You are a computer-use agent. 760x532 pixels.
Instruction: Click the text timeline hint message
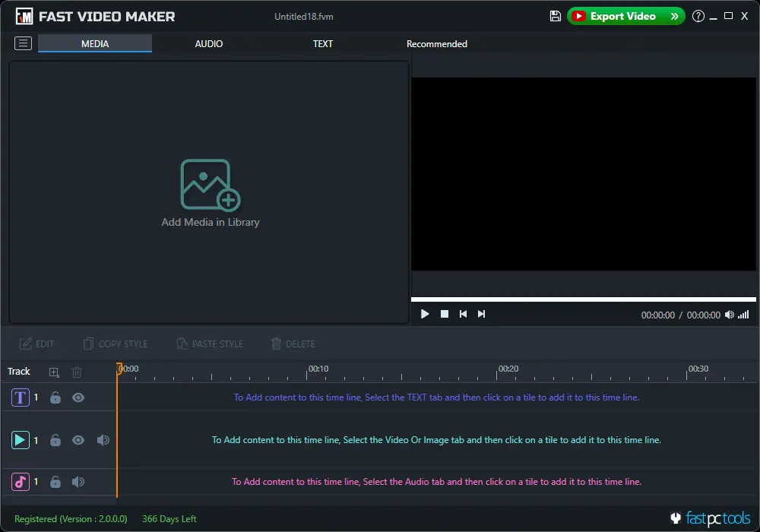(x=436, y=397)
